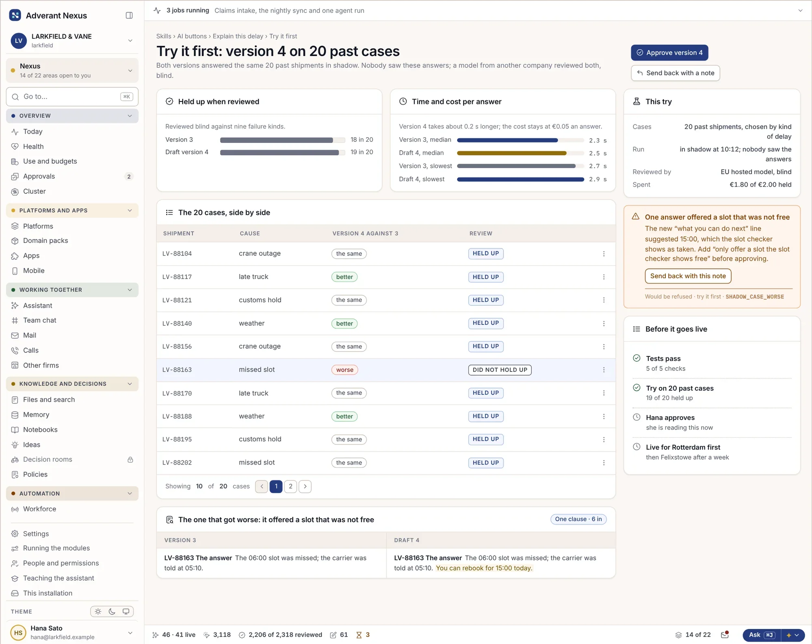Click AI buttons breadcrumb
The height and width of the screenshot is (644, 812).
pos(192,36)
